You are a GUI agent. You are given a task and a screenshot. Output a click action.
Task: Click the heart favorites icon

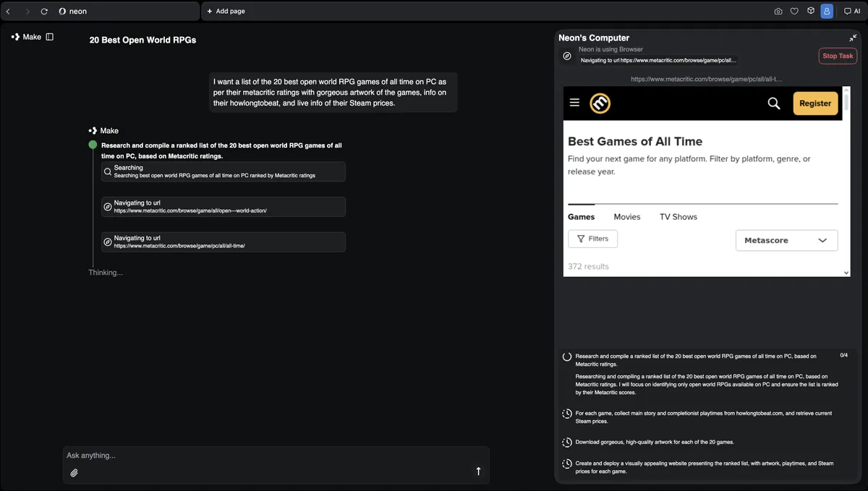[x=794, y=12]
